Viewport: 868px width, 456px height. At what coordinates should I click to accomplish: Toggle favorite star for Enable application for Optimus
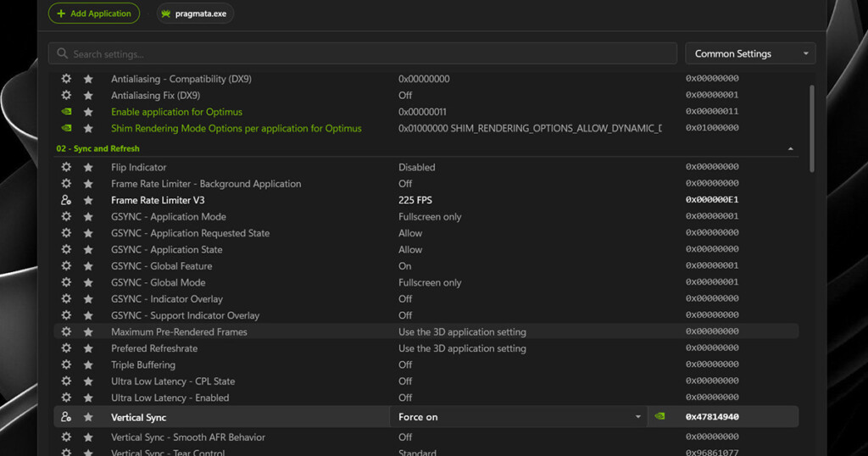(x=88, y=112)
